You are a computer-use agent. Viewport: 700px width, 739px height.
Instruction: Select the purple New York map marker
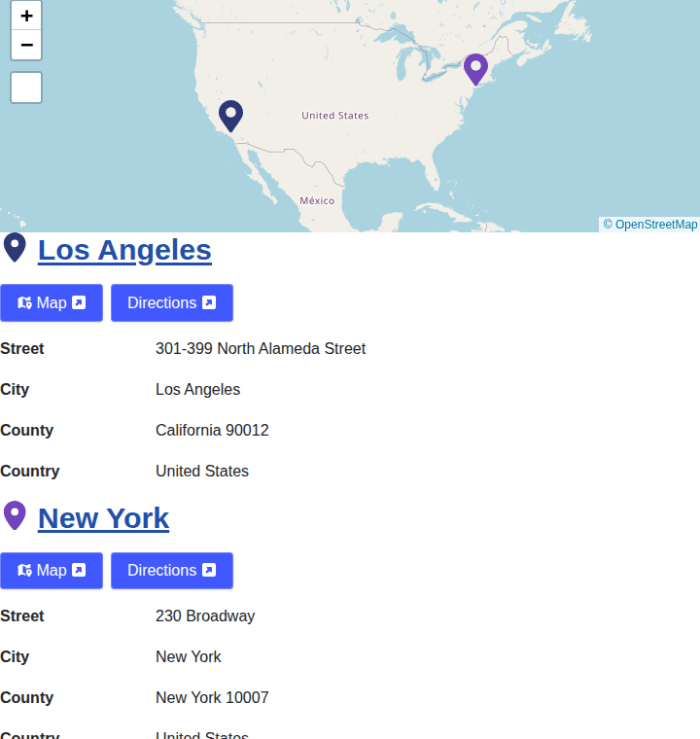[475, 69]
